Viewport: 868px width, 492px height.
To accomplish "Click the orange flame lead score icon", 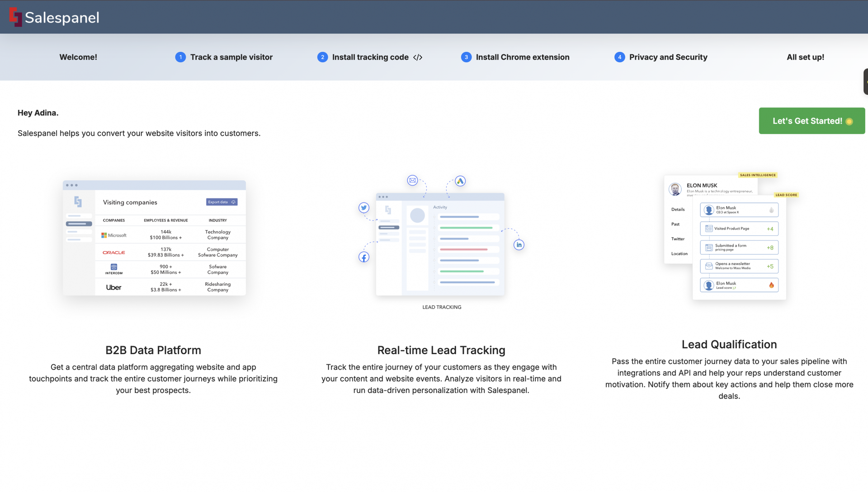I will tap(771, 285).
